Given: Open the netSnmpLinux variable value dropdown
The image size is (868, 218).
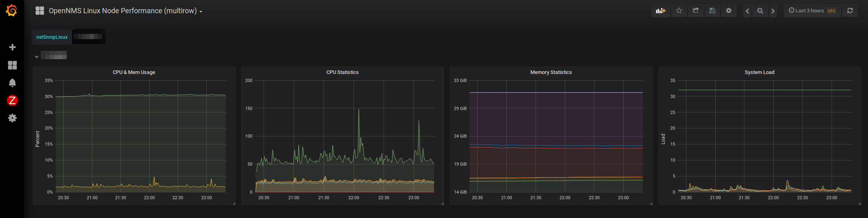Looking at the screenshot, I should pyautogui.click(x=89, y=37).
